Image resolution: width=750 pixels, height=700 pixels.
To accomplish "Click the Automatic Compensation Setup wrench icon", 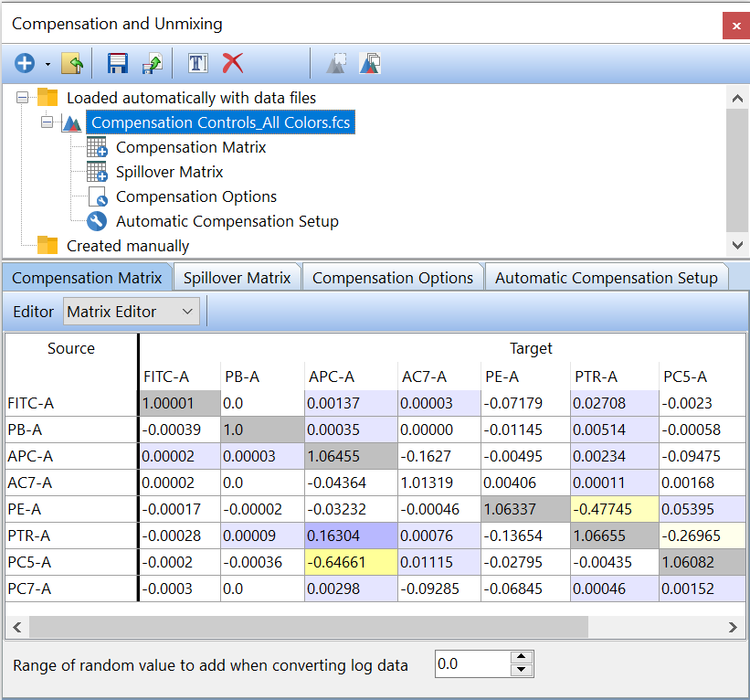I will [x=97, y=221].
